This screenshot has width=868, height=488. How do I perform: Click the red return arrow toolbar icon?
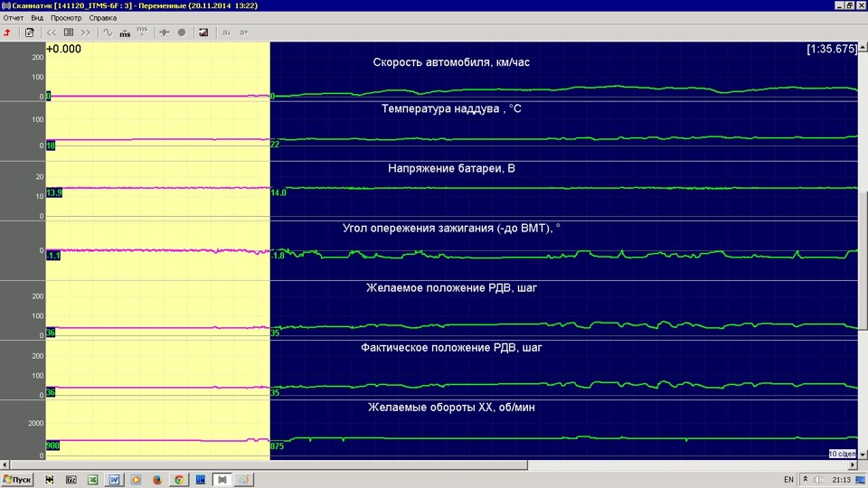point(8,33)
